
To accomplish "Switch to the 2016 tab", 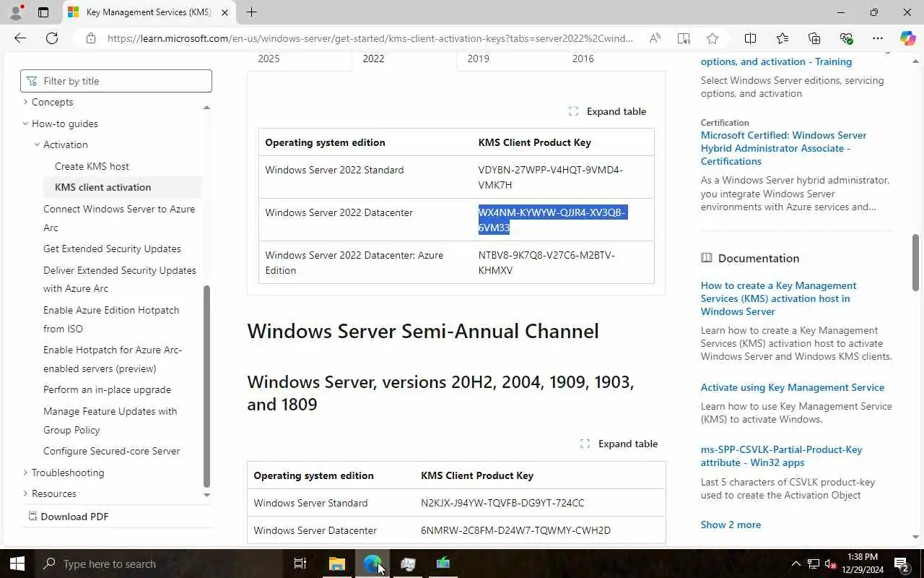I will (x=583, y=59).
